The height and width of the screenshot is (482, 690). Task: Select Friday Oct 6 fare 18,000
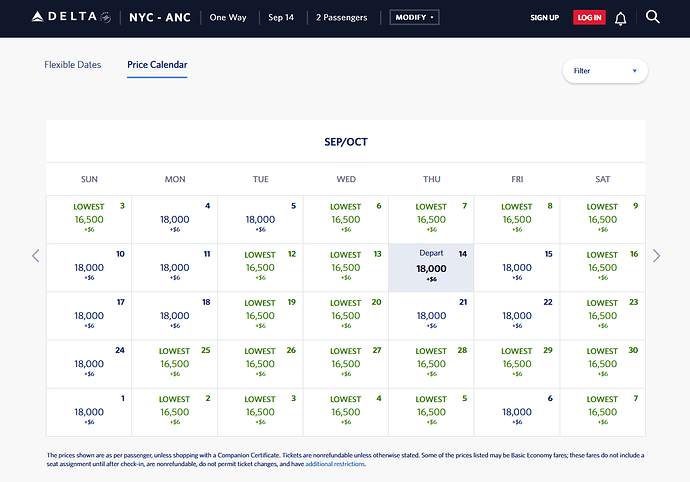coord(517,412)
